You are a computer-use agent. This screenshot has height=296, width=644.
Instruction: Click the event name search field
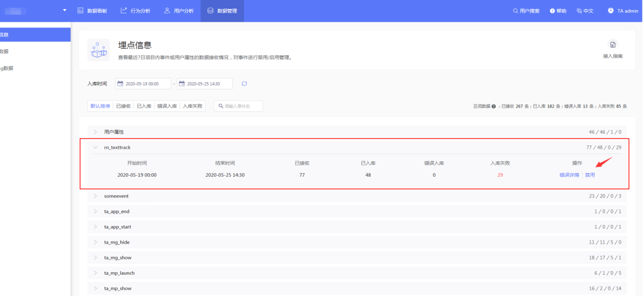tap(238, 106)
